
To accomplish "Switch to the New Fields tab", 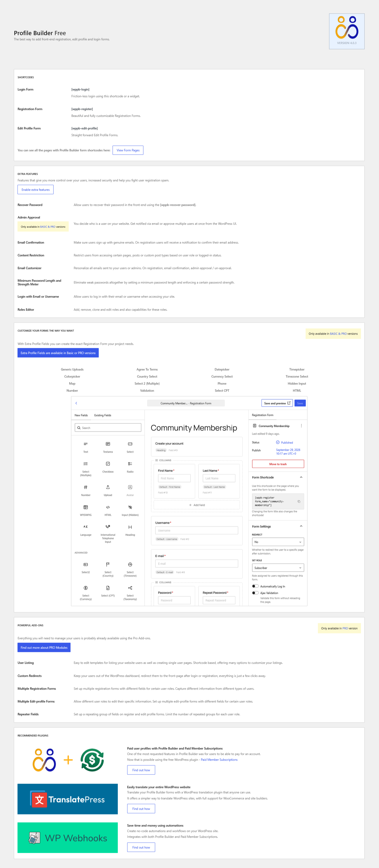I will coord(81,415).
